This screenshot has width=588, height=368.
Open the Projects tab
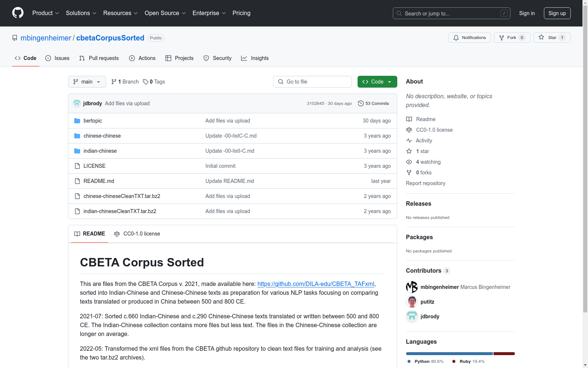click(x=179, y=58)
